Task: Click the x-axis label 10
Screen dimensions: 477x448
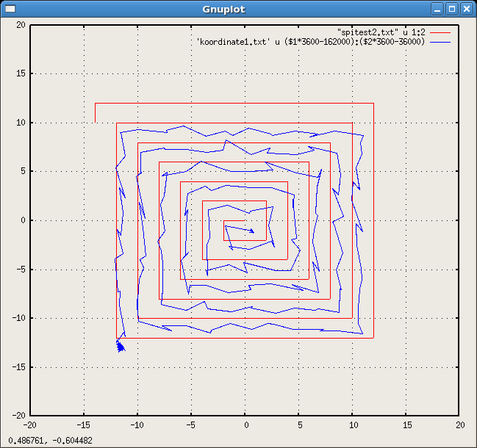Action: coord(354,425)
